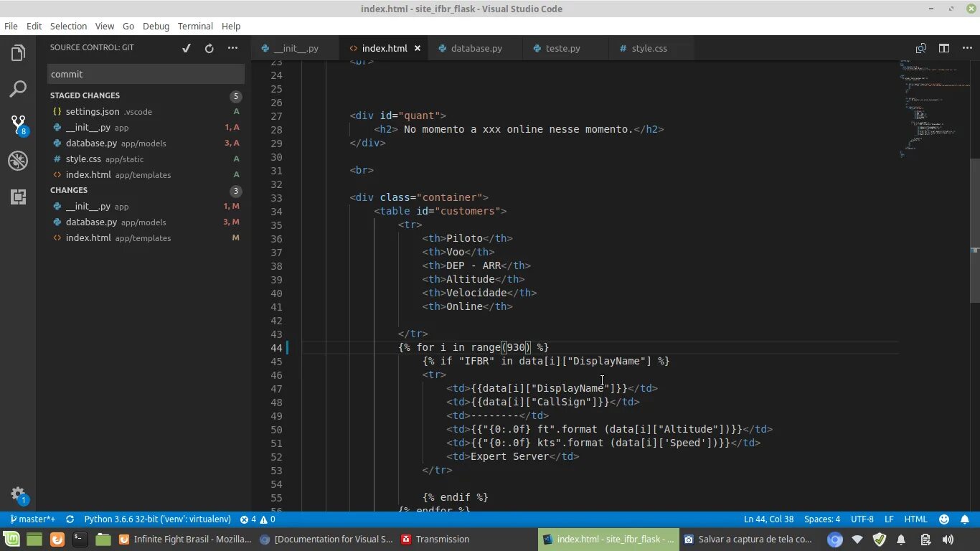Launch Firefox from the taskbar panel launcher
Viewport: 980px width, 551px height.
[x=57, y=540]
